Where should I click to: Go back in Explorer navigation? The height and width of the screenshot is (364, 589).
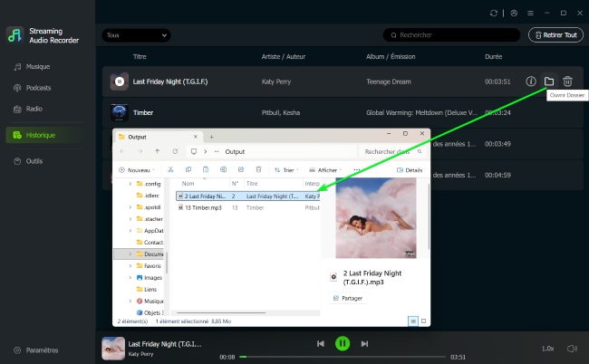(x=122, y=151)
